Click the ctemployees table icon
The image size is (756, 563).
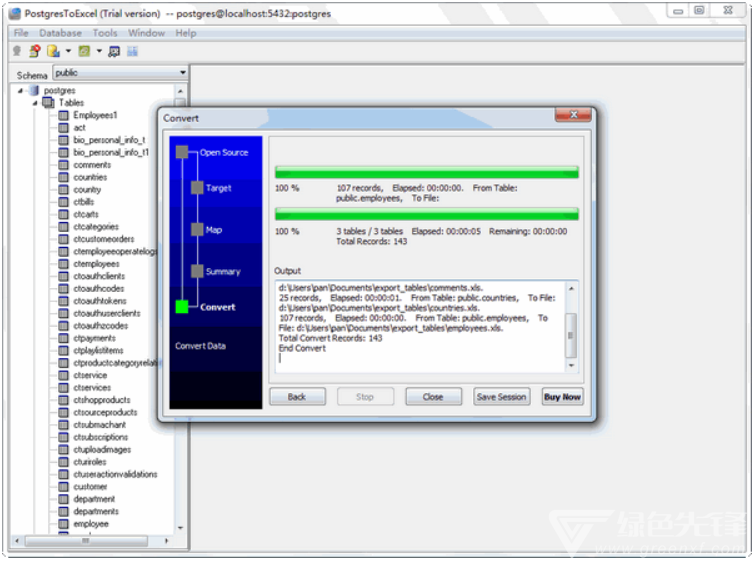63,264
